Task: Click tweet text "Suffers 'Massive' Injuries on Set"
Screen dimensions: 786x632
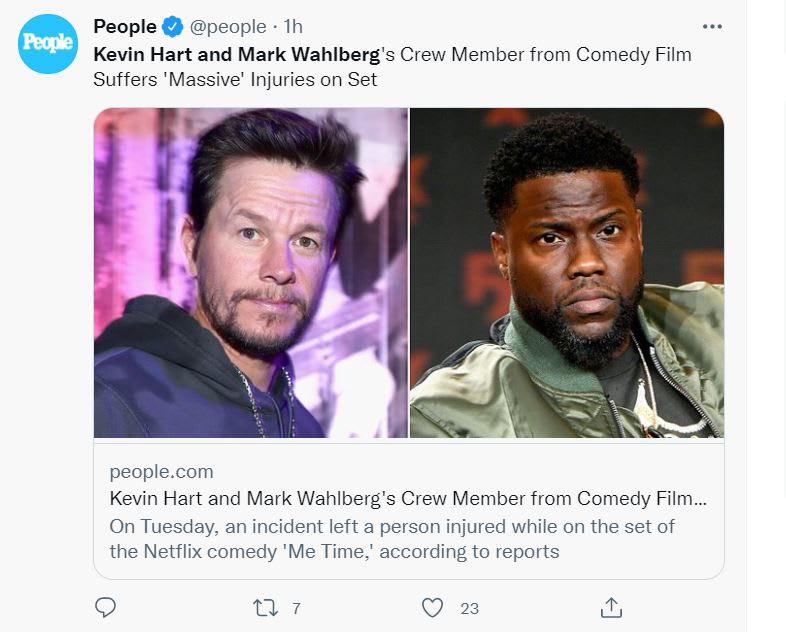Action: pyautogui.click(x=235, y=79)
